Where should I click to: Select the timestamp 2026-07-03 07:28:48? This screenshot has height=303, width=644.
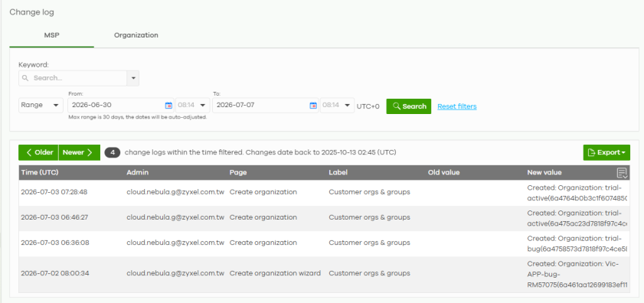click(x=54, y=192)
